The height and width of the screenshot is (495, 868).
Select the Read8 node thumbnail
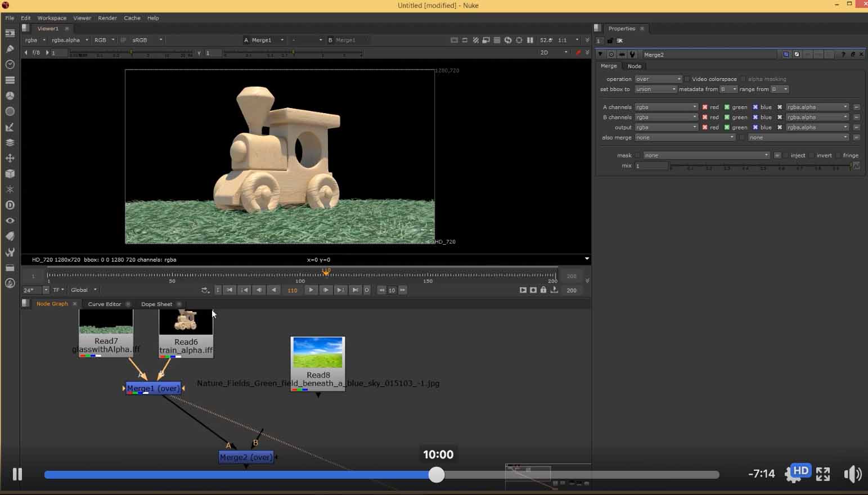pos(318,353)
